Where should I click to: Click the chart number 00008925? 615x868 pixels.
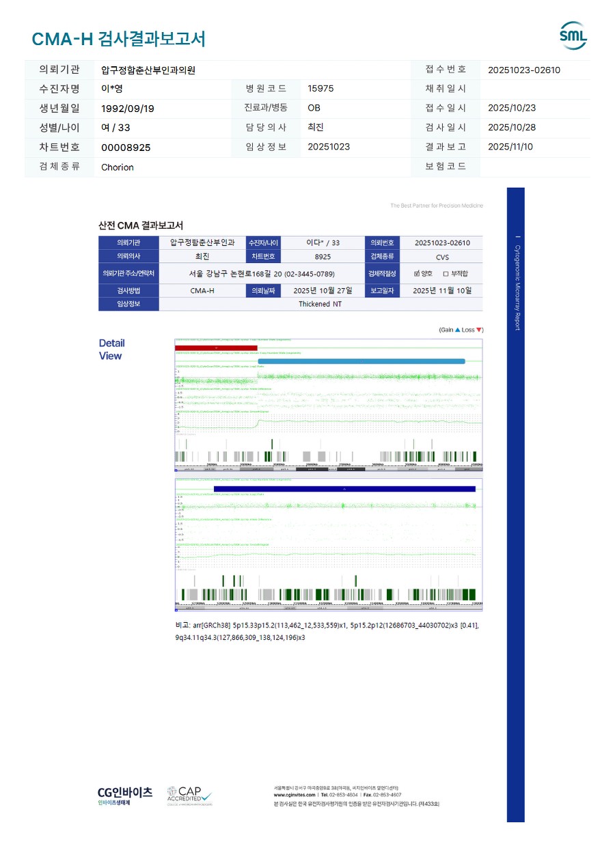click(x=126, y=148)
